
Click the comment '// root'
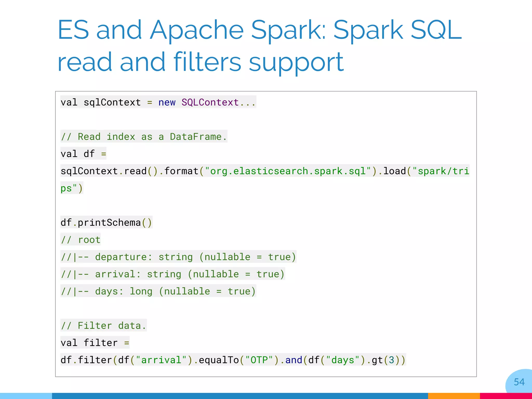tap(81, 240)
